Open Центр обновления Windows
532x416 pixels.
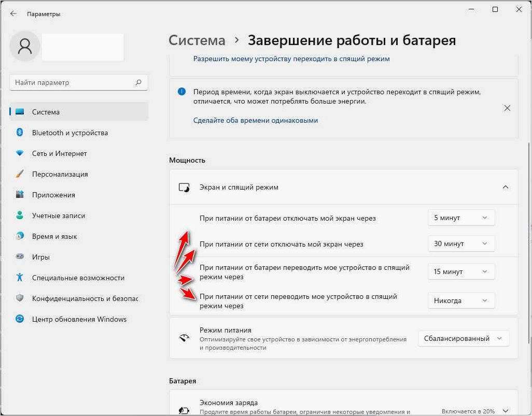(79, 319)
